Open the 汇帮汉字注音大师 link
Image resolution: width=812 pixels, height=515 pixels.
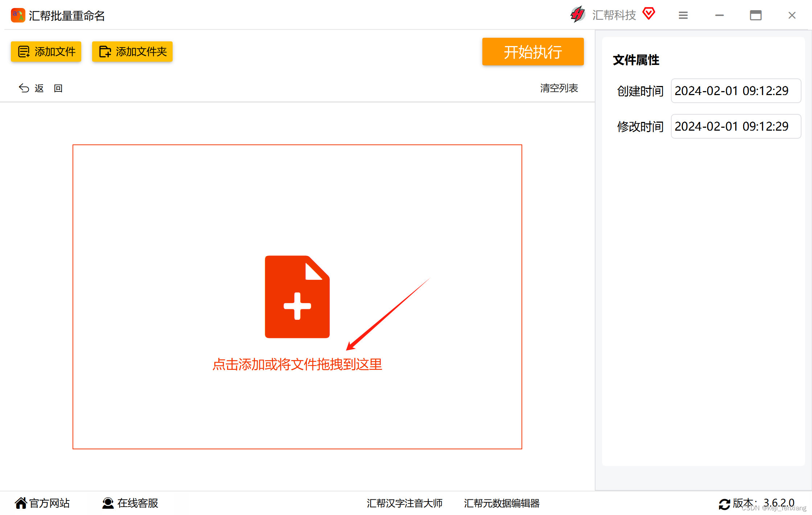pyautogui.click(x=405, y=503)
